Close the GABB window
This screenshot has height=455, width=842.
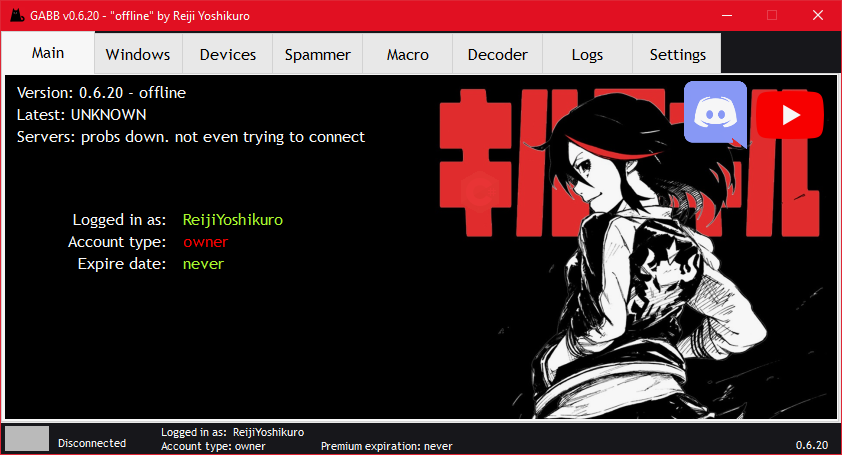[817, 15]
